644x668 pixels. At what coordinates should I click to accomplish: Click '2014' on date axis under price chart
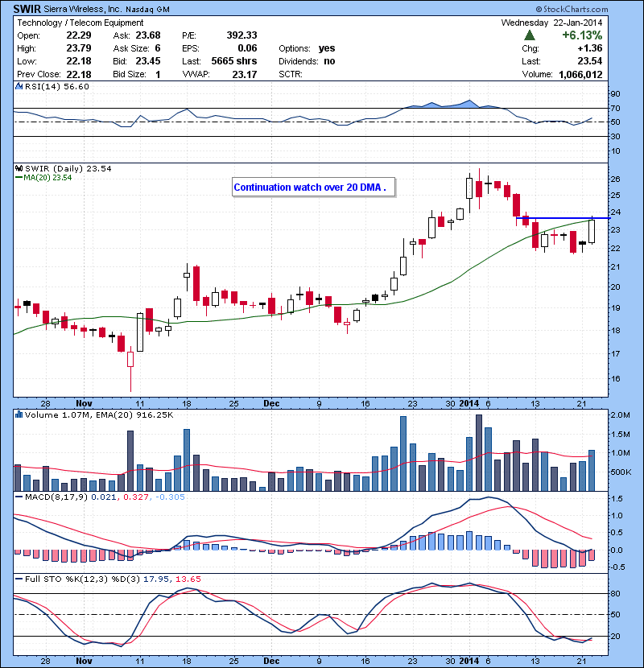pyautogui.click(x=469, y=403)
